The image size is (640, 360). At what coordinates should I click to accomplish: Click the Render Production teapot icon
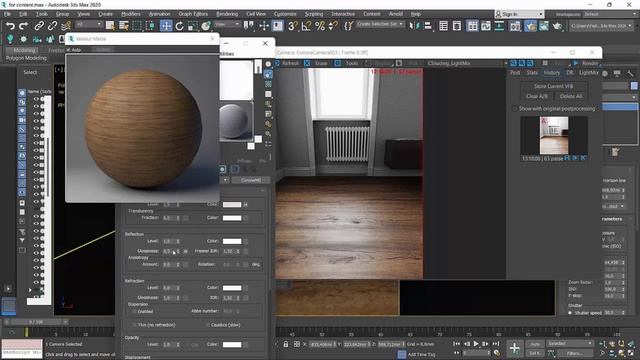(557, 26)
